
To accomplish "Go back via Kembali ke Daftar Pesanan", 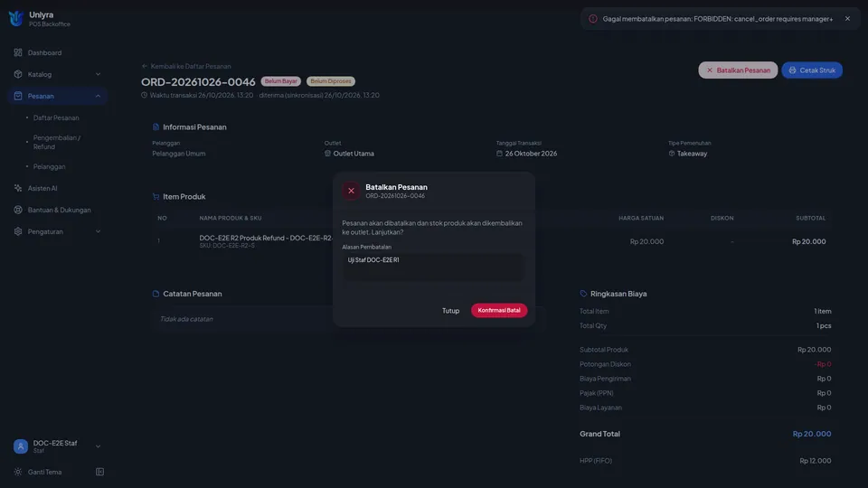I will pyautogui.click(x=186, y=66).
